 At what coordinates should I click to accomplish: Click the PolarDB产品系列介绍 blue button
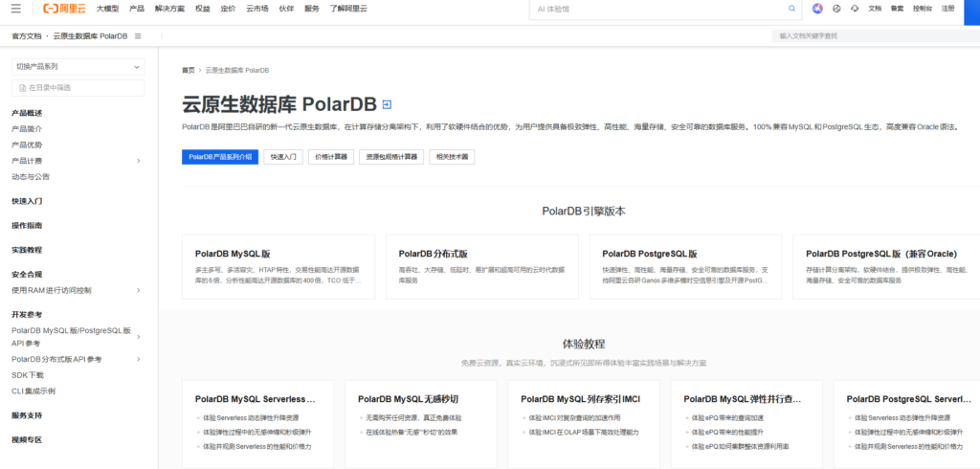pyautogui.click(x=220, y=157)
